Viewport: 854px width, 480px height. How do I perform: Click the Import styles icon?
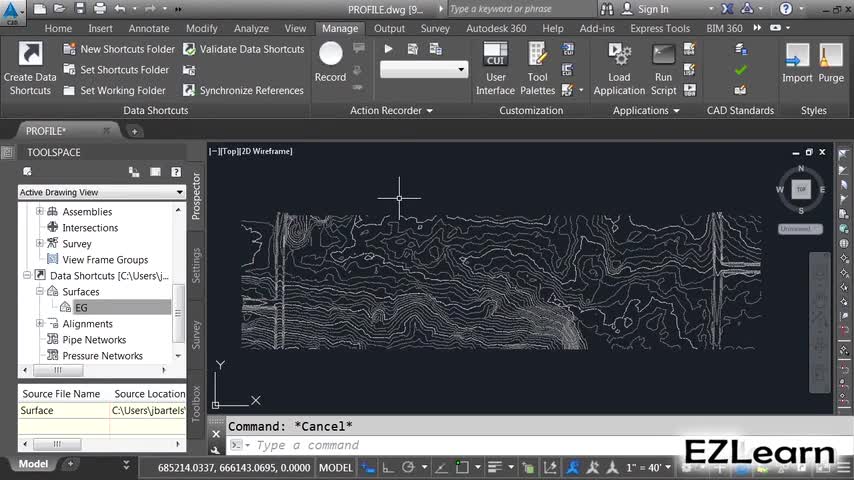pyautogui.click(x=797, y=55)
